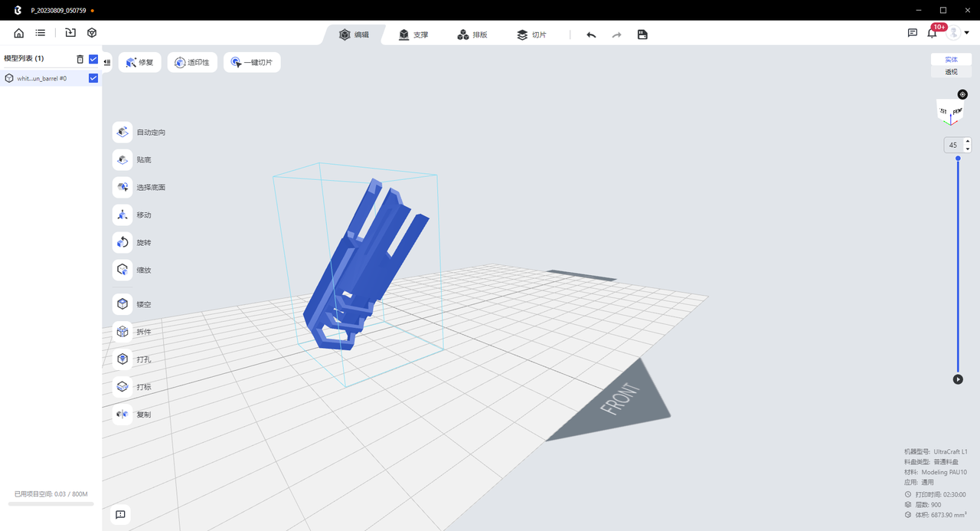The height and width of the screenshot is (531, 980).
Task: Click the import model icon
Action: click(x=70, y=33)
